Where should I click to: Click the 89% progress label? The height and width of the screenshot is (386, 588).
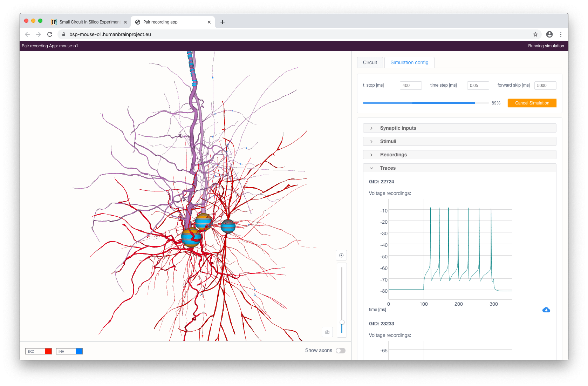tap(496, 103)
